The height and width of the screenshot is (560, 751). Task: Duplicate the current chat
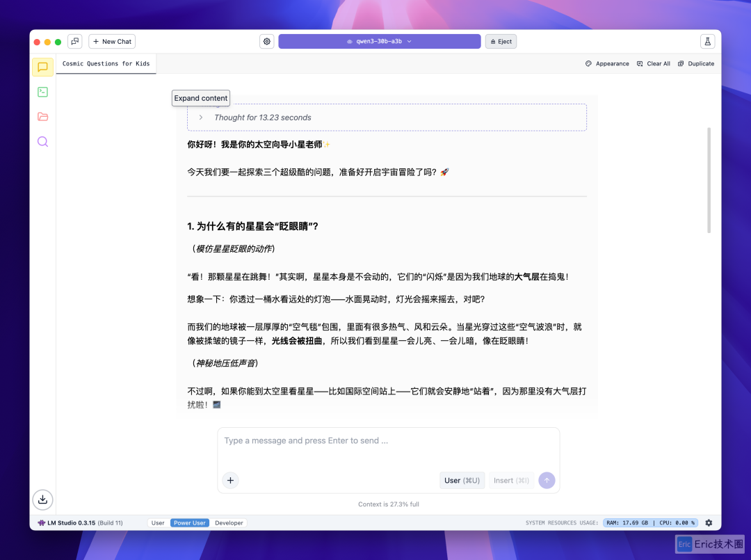(696, 64)
